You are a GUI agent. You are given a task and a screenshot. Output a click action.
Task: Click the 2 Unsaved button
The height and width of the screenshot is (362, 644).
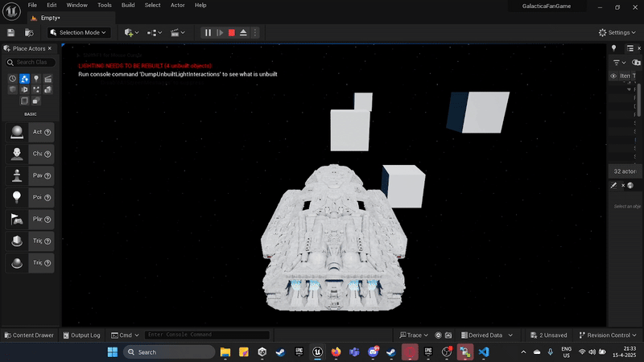point(548,335)
